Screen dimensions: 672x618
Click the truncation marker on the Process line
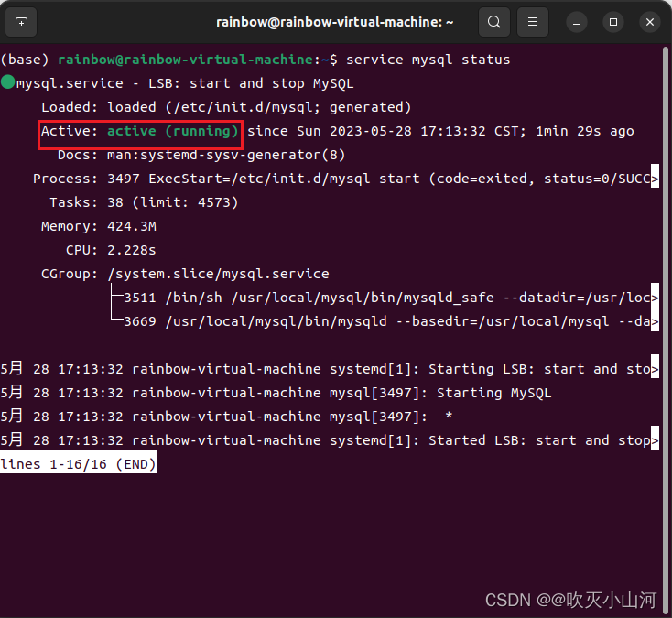click(x=655, y=176)
